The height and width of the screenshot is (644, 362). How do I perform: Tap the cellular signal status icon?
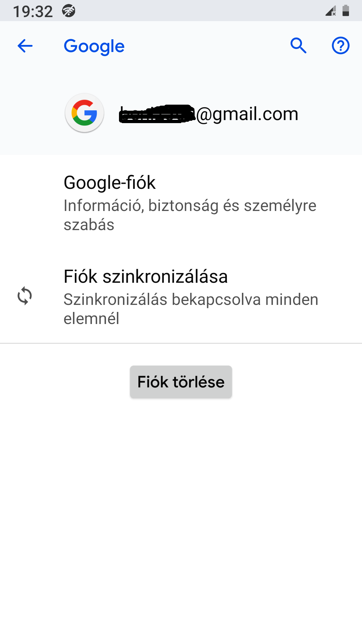click(x=331, y=11)
